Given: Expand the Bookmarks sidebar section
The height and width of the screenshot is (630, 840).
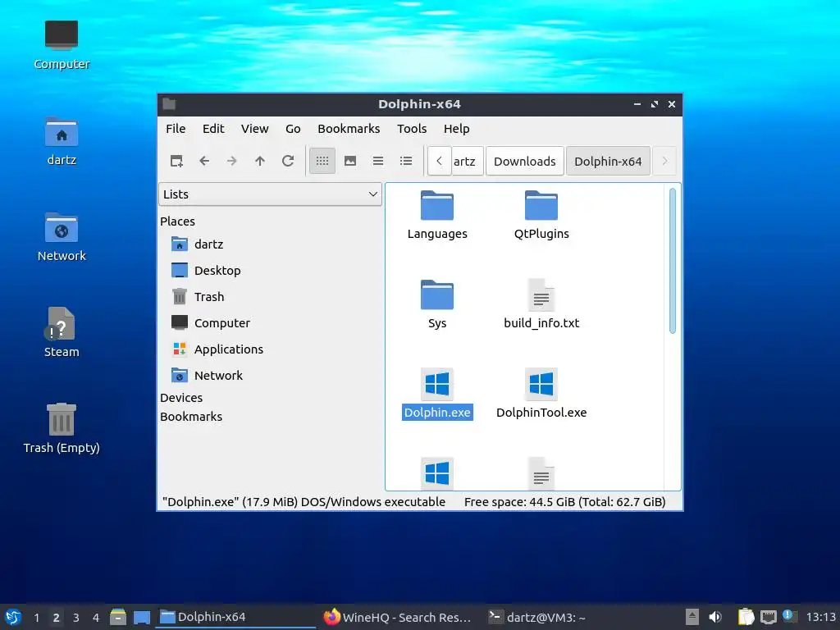Looking at the screenshot, I should (x=190, y=416).
